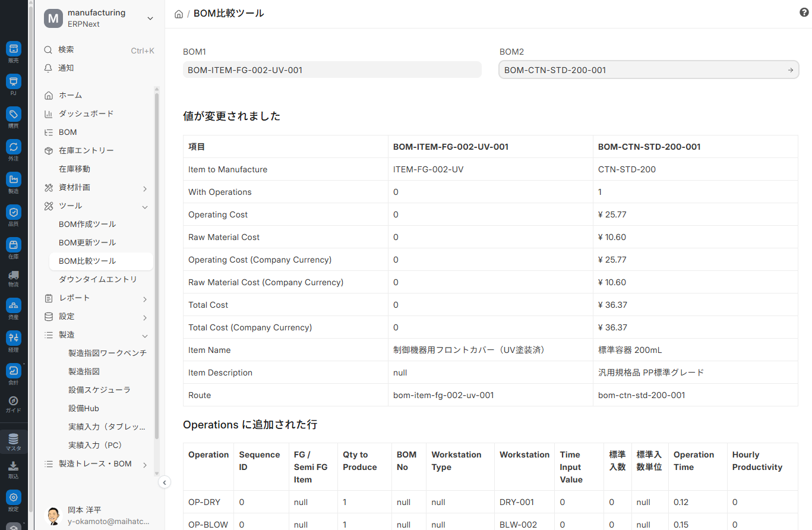Open the 販売 module icon
This screenshot has height=530, width=812.
(13, 52)
